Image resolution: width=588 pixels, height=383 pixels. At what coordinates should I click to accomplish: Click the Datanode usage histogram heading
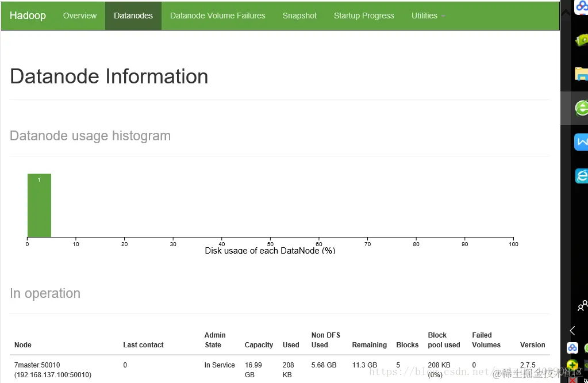click(90, 136)
